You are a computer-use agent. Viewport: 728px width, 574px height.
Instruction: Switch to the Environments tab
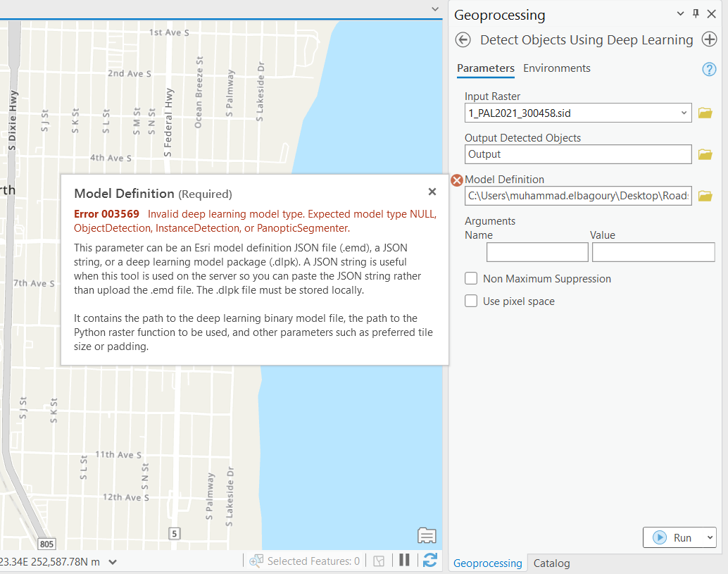557,68
